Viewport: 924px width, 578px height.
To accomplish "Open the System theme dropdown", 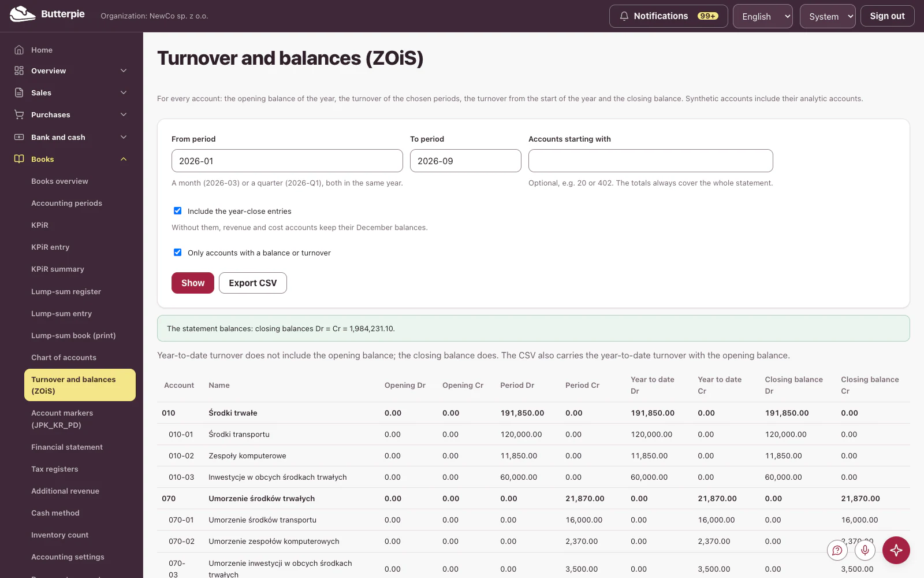I will point(828,16).
